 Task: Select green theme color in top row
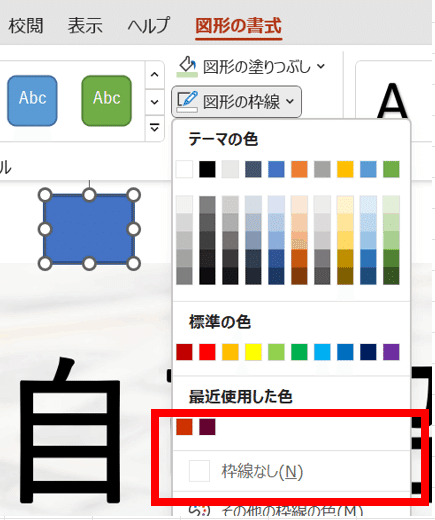coord(391,169)
